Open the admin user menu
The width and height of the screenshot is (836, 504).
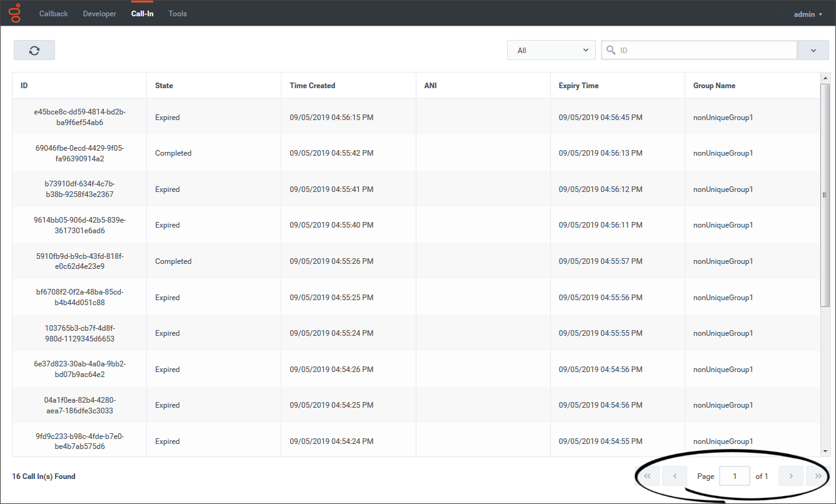click(807, 14)
